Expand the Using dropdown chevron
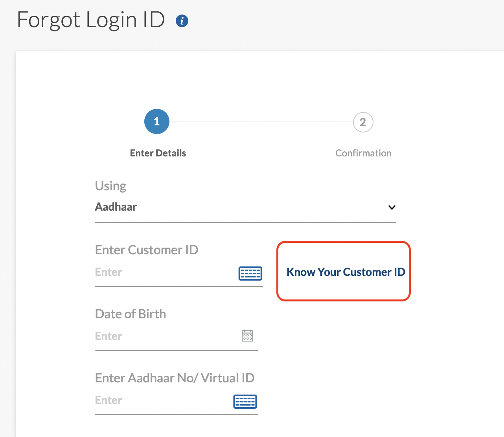This screenshot has width=504, height=437. click(x=392, y=207)
